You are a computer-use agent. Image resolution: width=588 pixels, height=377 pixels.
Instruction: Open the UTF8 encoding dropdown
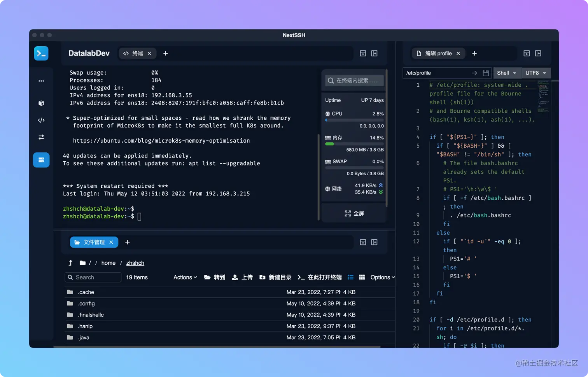[535, 73]
